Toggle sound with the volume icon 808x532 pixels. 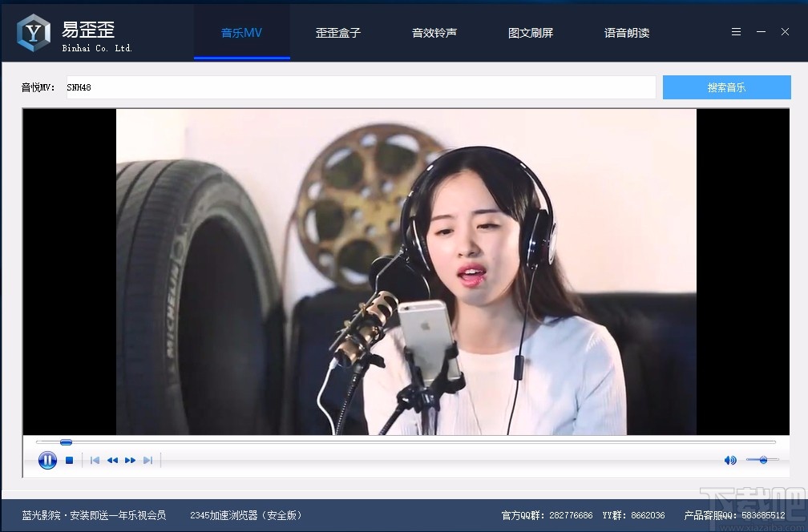click(x=729, y=460)
